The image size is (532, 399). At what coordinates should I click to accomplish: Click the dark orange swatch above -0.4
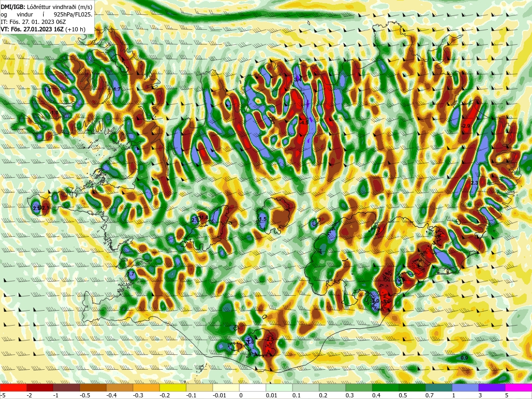[x=120, y=387]
